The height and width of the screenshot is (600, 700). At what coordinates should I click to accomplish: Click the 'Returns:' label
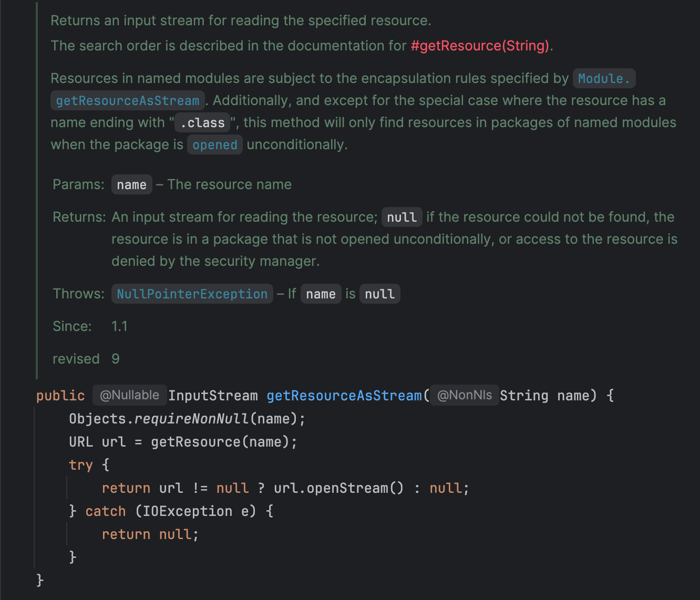(x=79, y=217)
